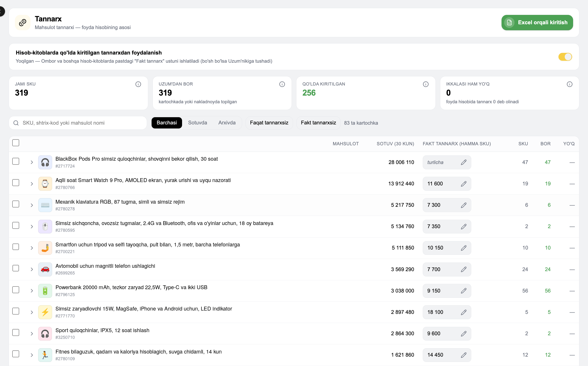Edit cost pencil for Sport quloqchinlar
Viewport: 588px width, 366px height.
tap(464, 334)
